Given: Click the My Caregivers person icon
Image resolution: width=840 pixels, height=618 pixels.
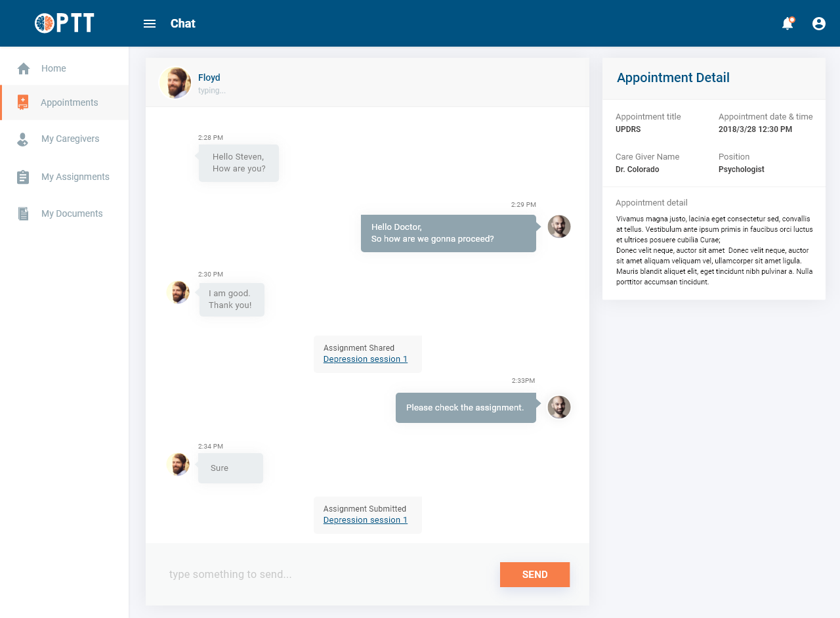Looking at the screenshot, I should pos(23,139).
